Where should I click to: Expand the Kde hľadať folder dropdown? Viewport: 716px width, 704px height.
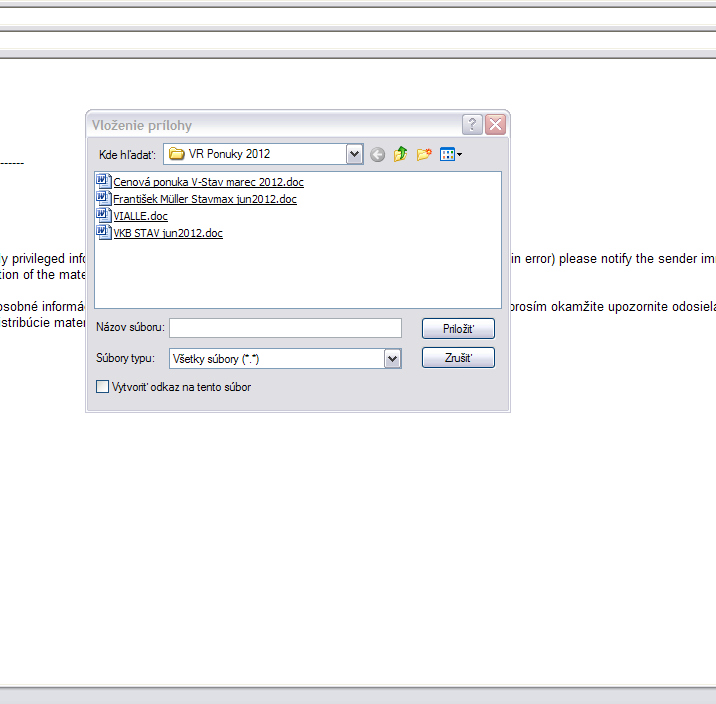pos(354,154)
